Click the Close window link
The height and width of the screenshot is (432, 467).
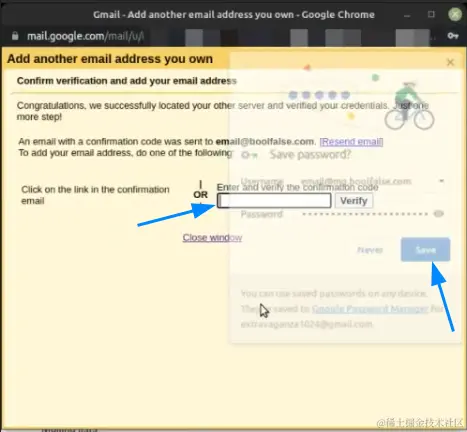[212, 238]
